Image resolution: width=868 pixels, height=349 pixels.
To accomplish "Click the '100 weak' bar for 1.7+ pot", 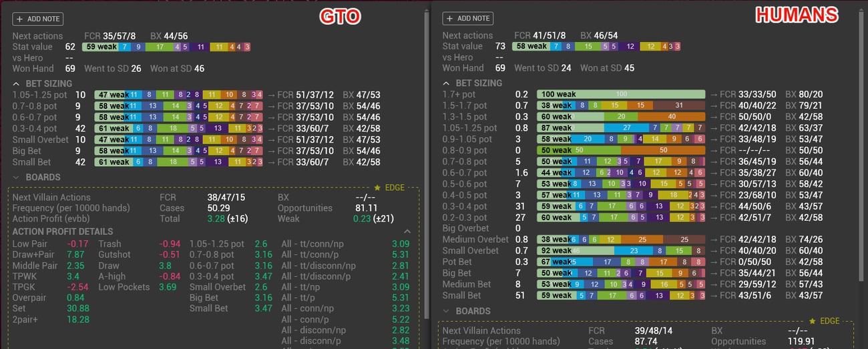I will tap(621, 95).
